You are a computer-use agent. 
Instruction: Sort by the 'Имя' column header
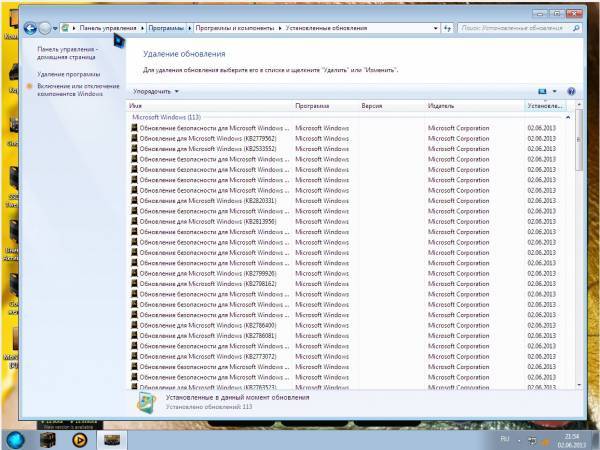(210, 106)
